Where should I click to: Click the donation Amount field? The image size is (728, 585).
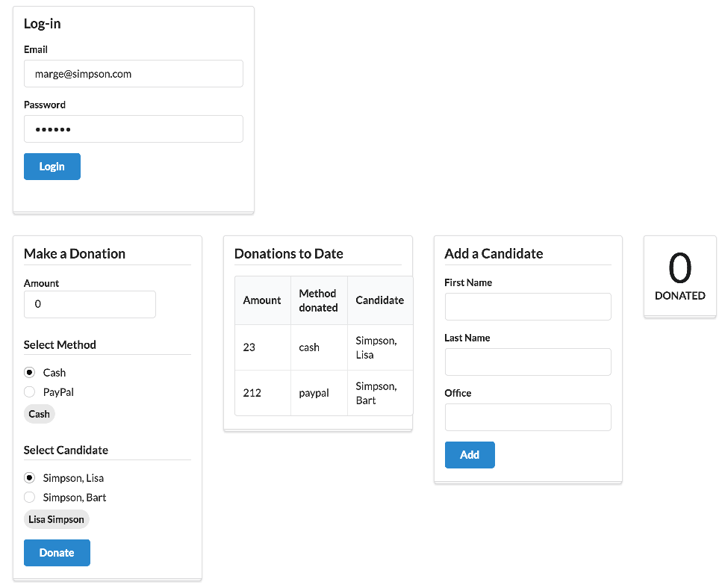click(90, 305)
